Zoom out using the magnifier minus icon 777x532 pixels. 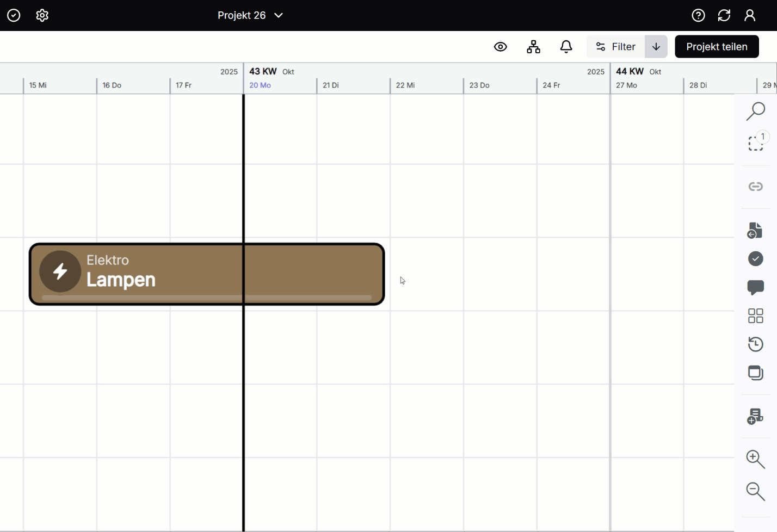[756, 491]
